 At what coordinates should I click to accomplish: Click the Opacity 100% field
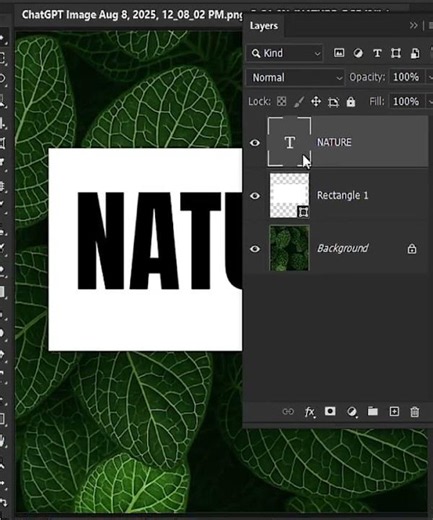pos(407,77)
